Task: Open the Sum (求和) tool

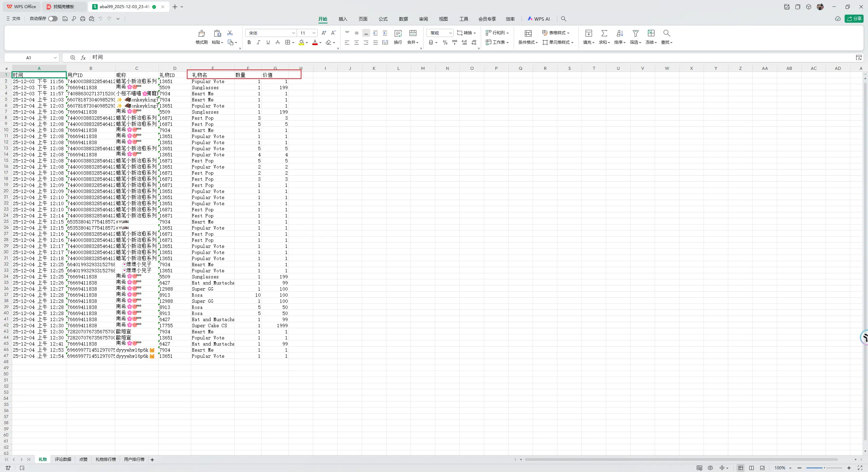Action: (x=604, y=33)
